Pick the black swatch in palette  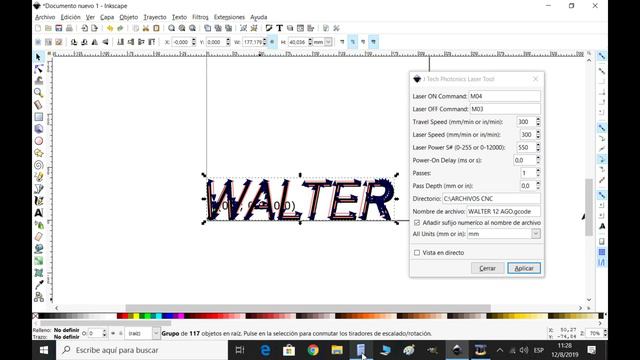coord(42,316)
